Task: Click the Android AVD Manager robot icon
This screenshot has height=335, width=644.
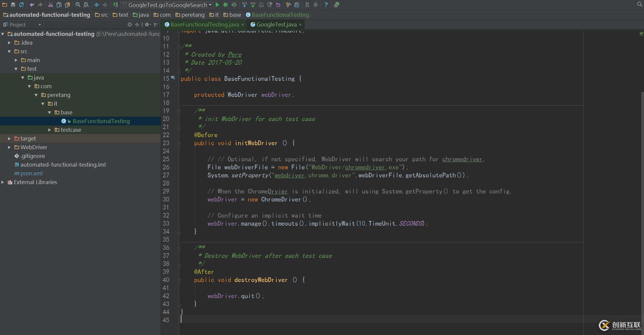Action: 316,5
